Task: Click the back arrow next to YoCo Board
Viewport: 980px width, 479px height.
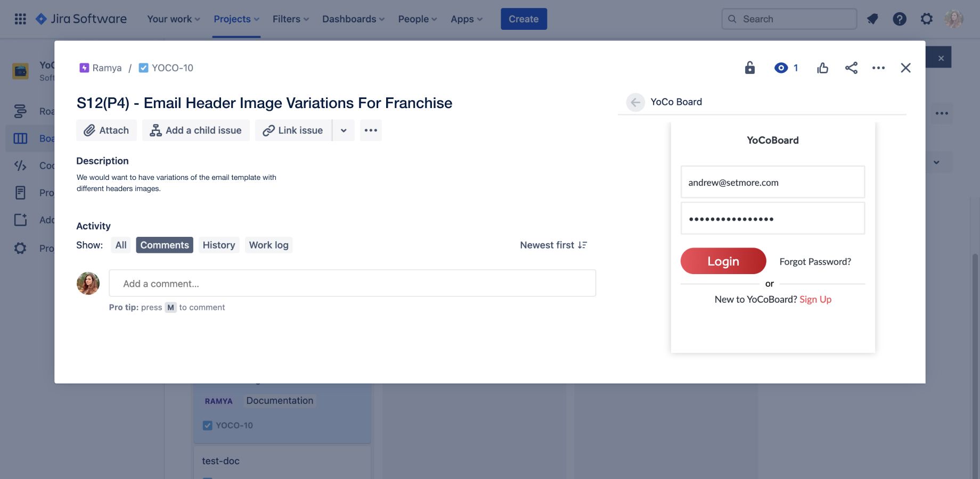Action: pos(635,102)
